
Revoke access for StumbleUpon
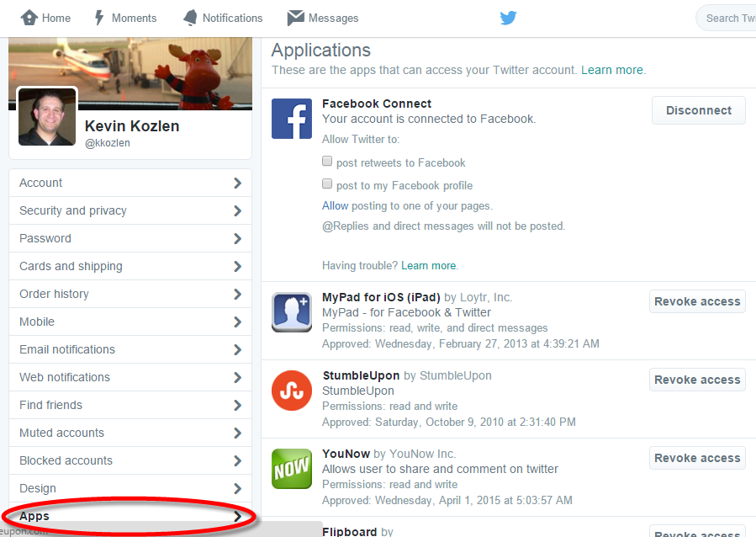[697, 380]
